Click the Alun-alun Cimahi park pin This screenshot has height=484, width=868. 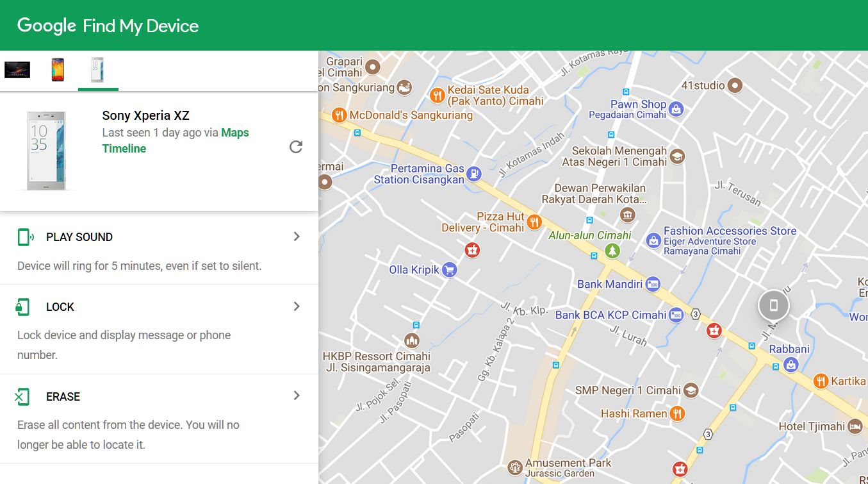point(613,250)
